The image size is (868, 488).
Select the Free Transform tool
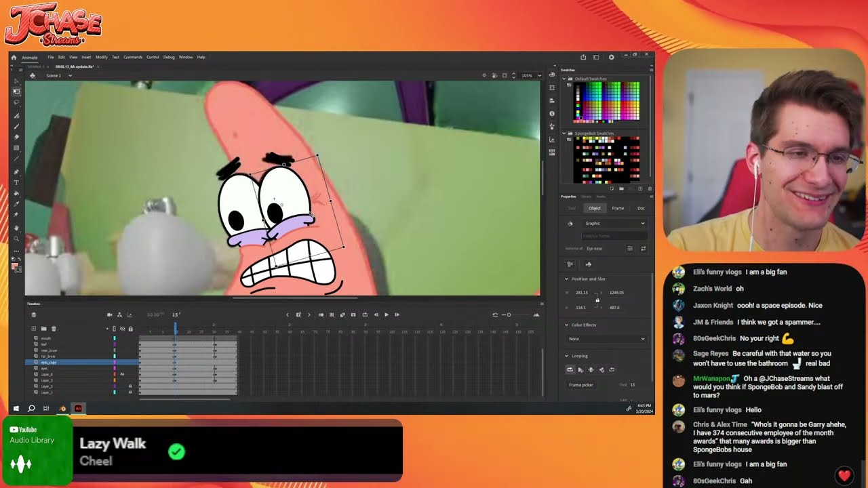pyautogui.click(x=16, y=91)
